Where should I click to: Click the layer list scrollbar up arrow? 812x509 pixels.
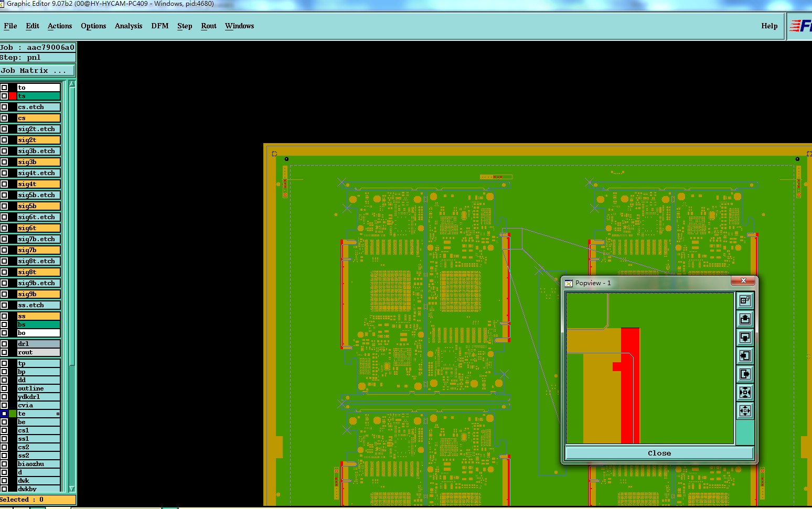pyautogui.click(x=72, y=84)
